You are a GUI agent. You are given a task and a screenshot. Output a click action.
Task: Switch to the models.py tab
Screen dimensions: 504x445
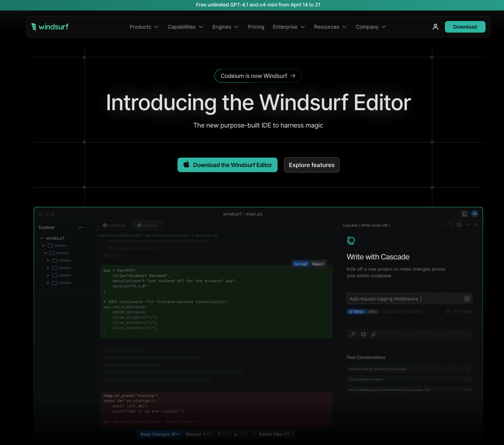(114, 225)
